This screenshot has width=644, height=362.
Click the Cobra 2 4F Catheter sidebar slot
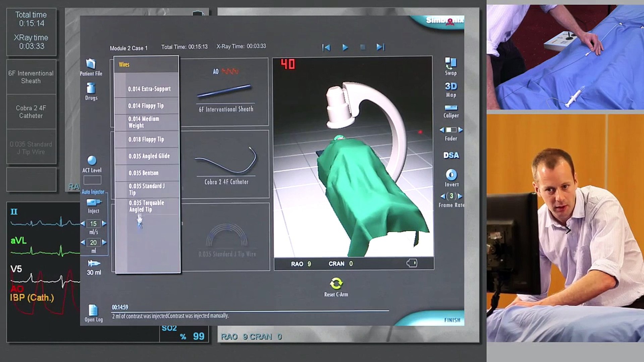point(31,112)
